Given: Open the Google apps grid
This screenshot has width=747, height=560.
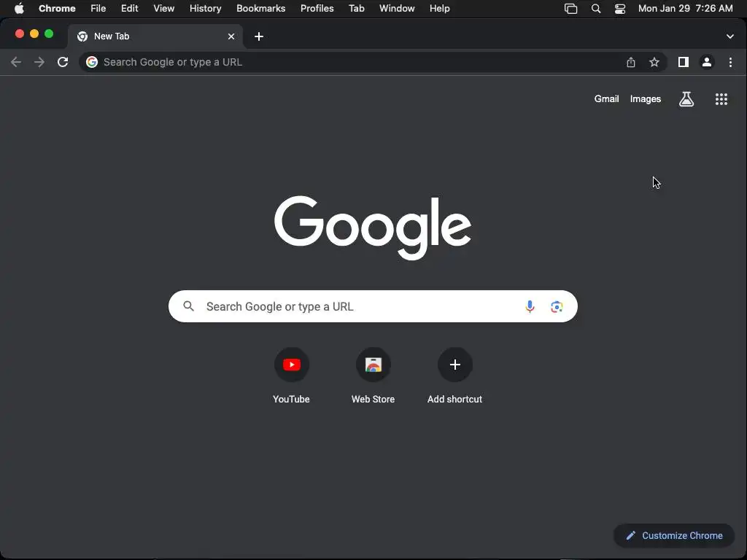Looking at the screenshot, I should 721,99.
